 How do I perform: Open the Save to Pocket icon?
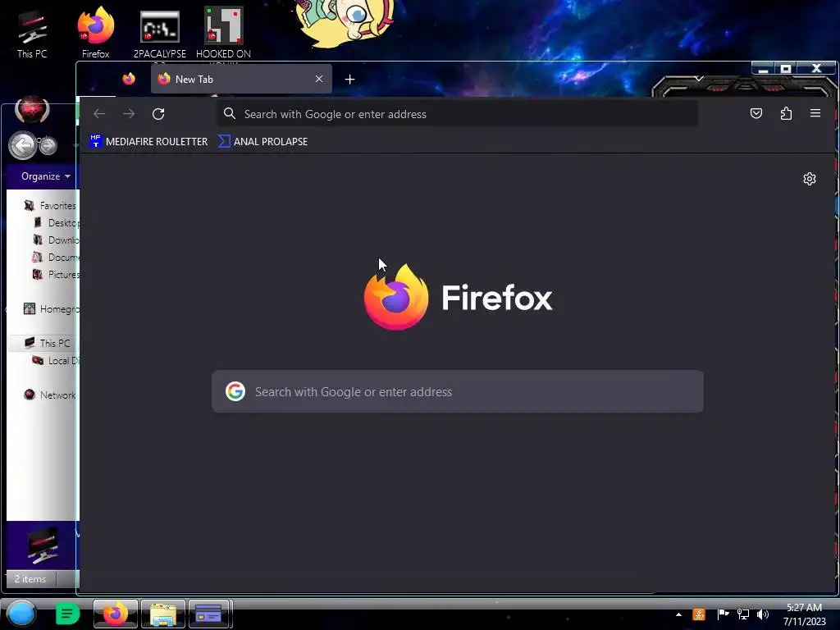coord(756,113)
